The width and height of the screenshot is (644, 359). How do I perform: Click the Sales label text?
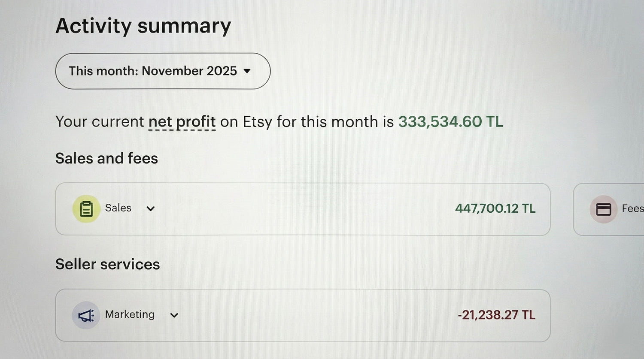118,208
